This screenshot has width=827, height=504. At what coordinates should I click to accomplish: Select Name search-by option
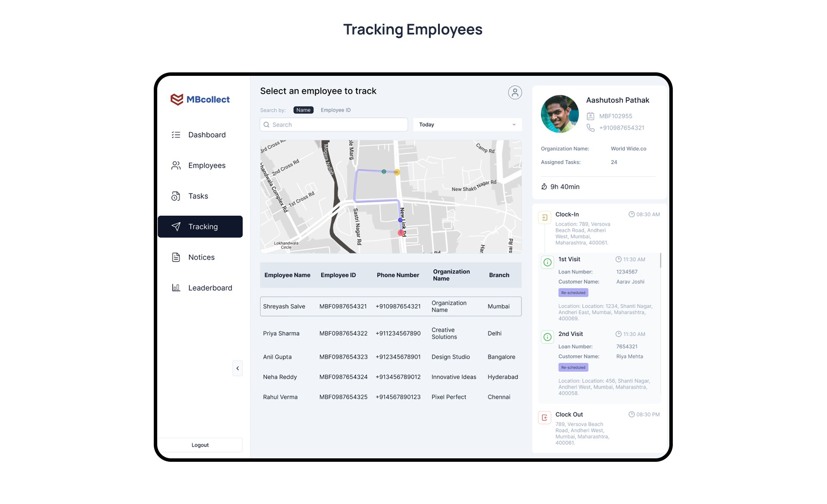coord(303,110)
